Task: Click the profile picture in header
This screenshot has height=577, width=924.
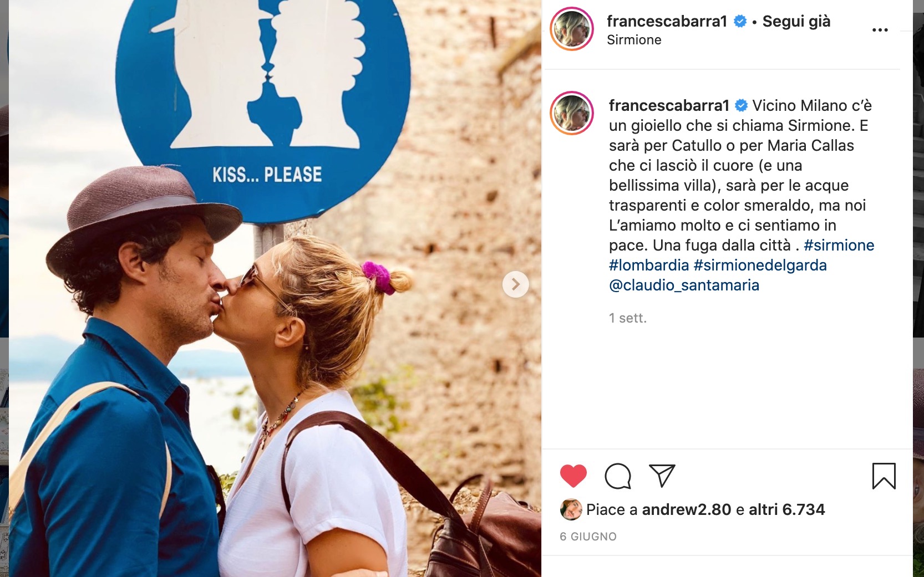Action: coord(572,29)
